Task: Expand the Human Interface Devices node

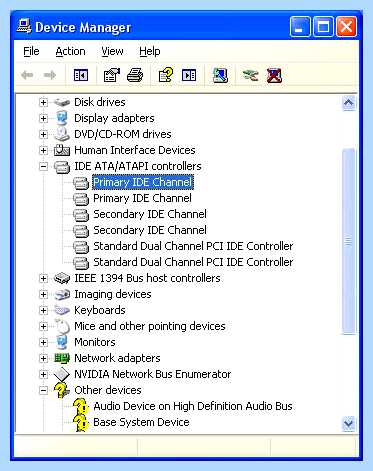Action: click(x=43, y=150)
